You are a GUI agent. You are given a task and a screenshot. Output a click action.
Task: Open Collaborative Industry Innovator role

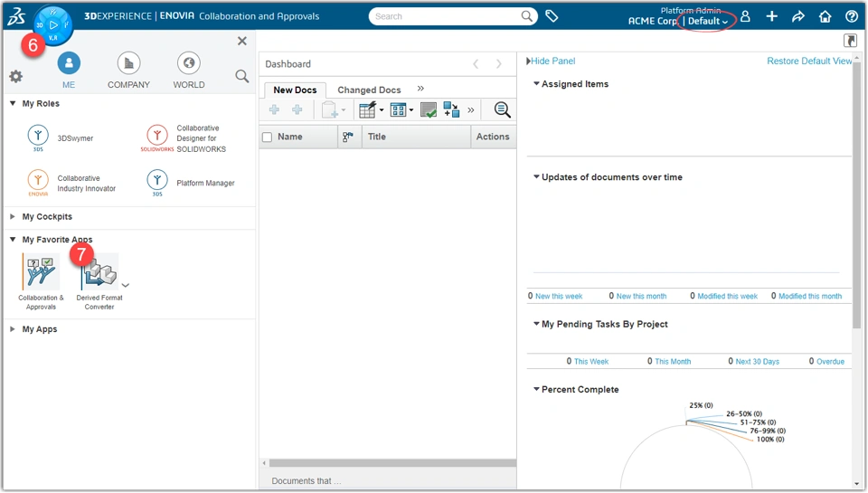pyautogui.click(x=72, y=184)
